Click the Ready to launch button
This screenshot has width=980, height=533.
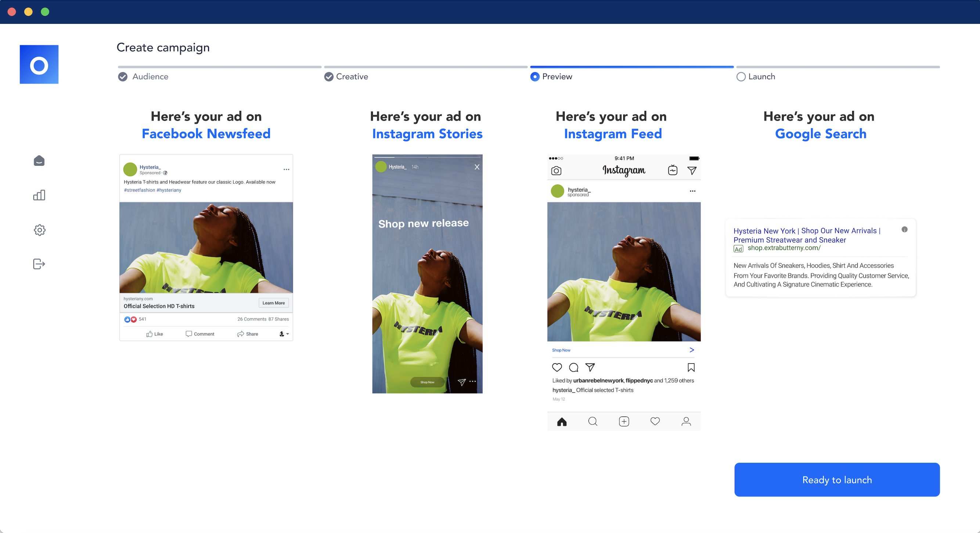pyautogui.click(x=837, y=480)
